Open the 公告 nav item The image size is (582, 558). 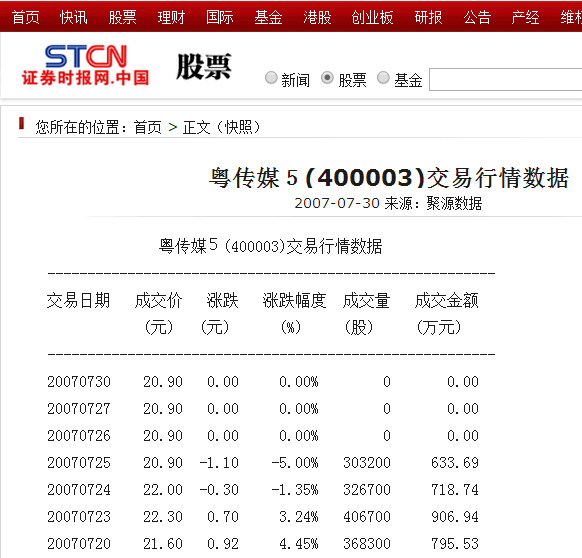pyautogui.click(x=477, y=17)
